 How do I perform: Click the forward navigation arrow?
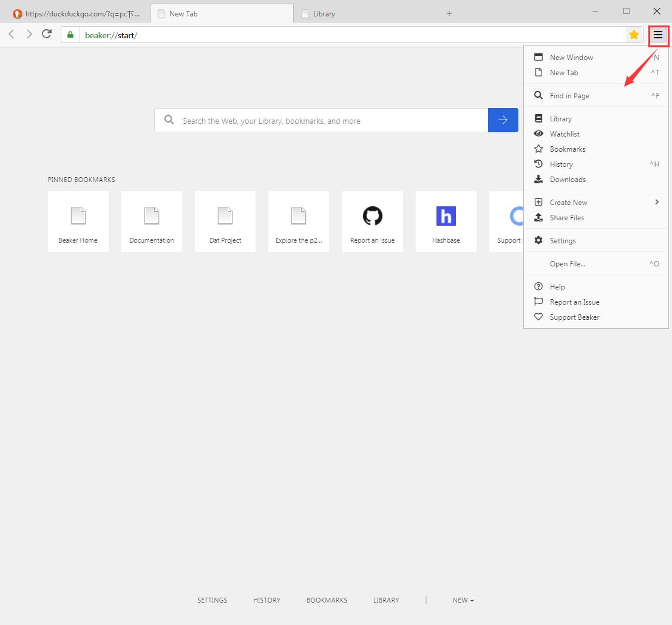click(x=29, y=34)
